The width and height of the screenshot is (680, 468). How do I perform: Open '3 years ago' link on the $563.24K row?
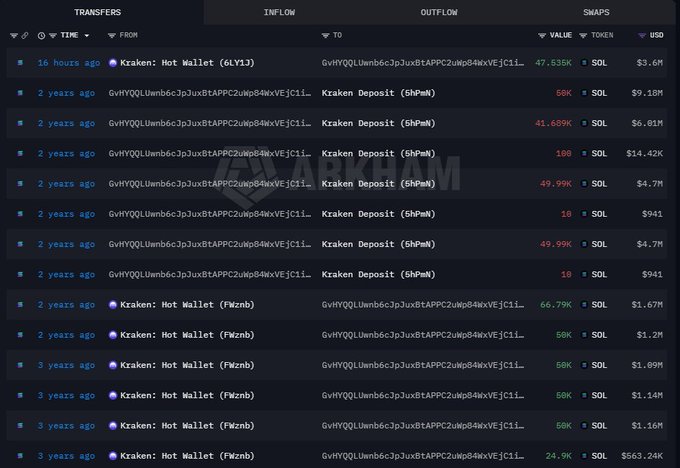click(x=66, y=456)
